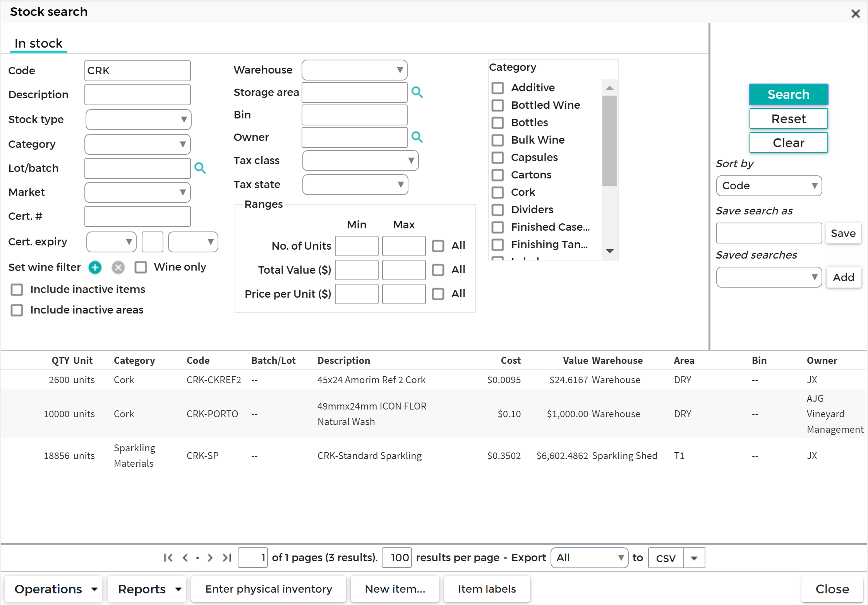This screenshot has height=605, width=868.
Task: Click the Lot/batch search magnifier icon
Action: tap(200, 168)
